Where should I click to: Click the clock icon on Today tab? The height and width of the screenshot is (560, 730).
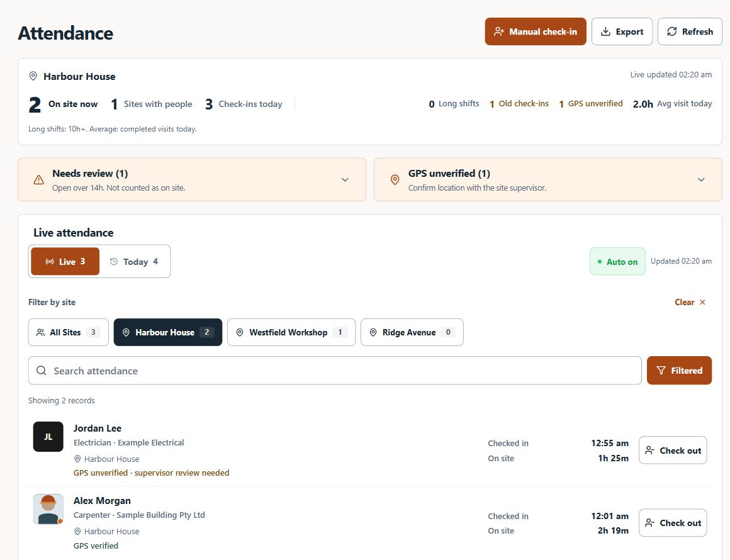[x=114, y=262]
